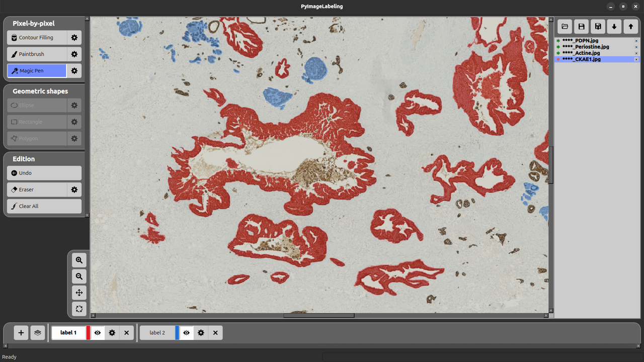Image resolution: width=644 pixels, height=362 pixels.
Task: Click the red color swatch of label 1
Action: [88, 333]
